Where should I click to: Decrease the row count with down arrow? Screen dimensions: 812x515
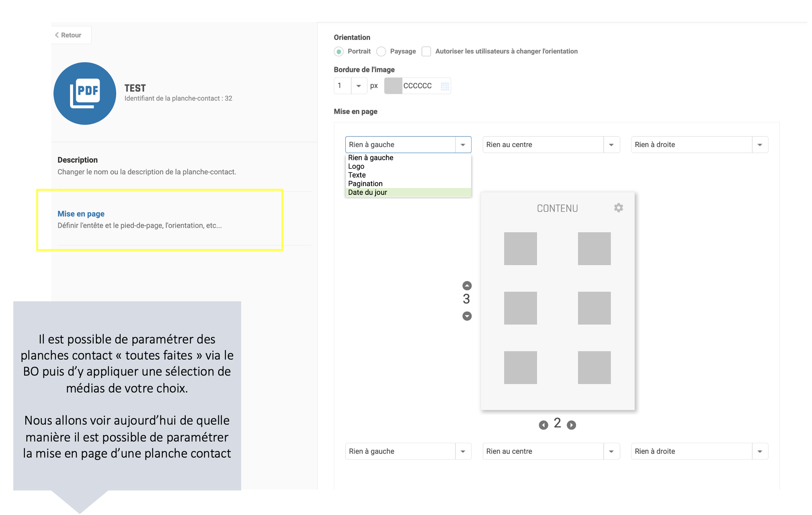coord(467,316)
